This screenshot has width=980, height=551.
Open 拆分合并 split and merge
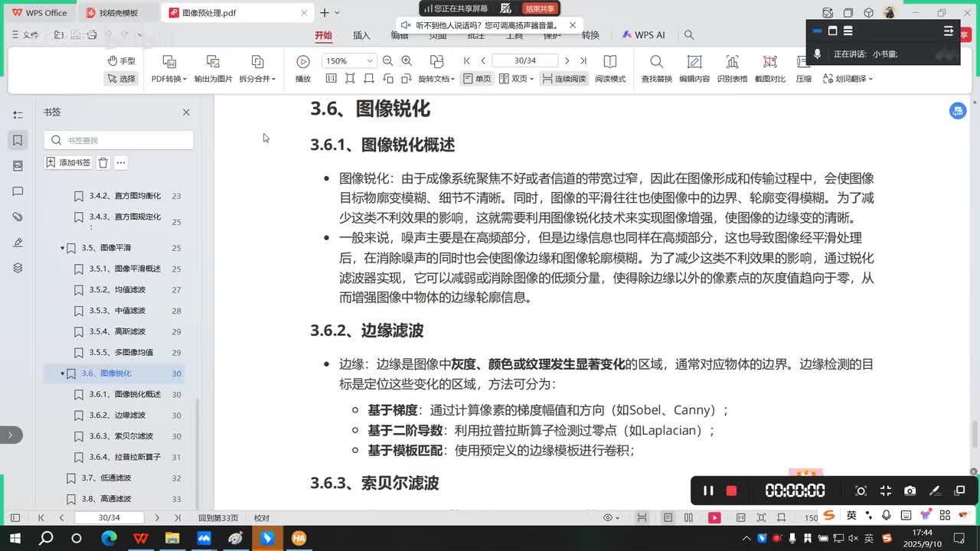[x=257, y=69]
